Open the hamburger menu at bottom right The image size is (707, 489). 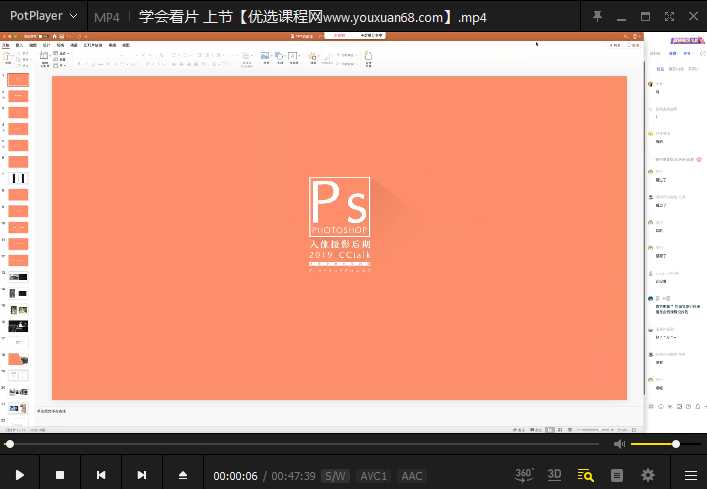(x=690, y=475)
